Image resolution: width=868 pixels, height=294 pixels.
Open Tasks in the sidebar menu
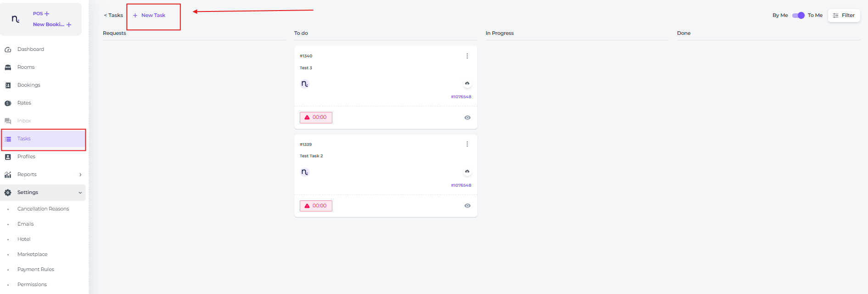pos(24,139)
